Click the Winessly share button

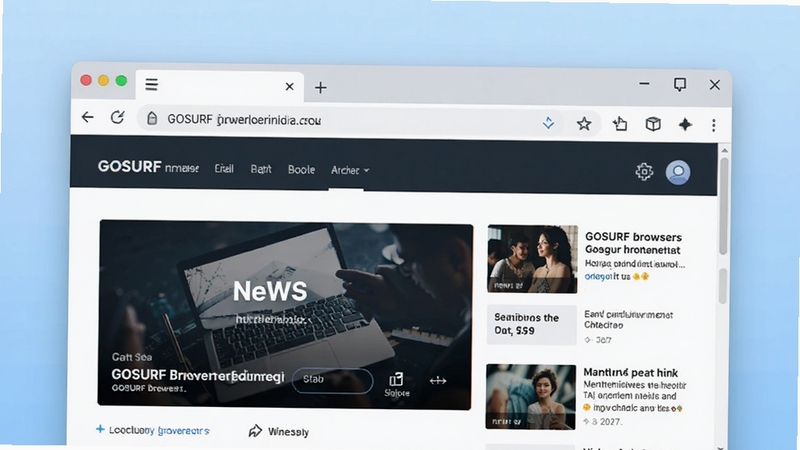pyautogui.click(x=279, y=432)
